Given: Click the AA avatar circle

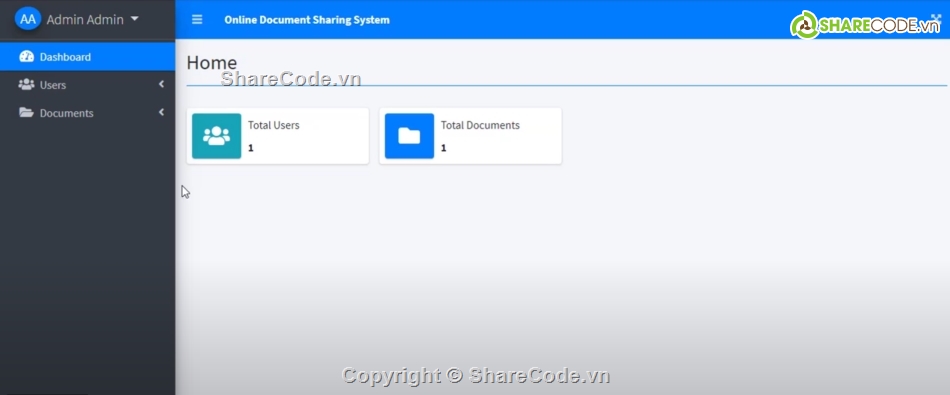Looking at the screenshot, I should (x=28, y=19).
